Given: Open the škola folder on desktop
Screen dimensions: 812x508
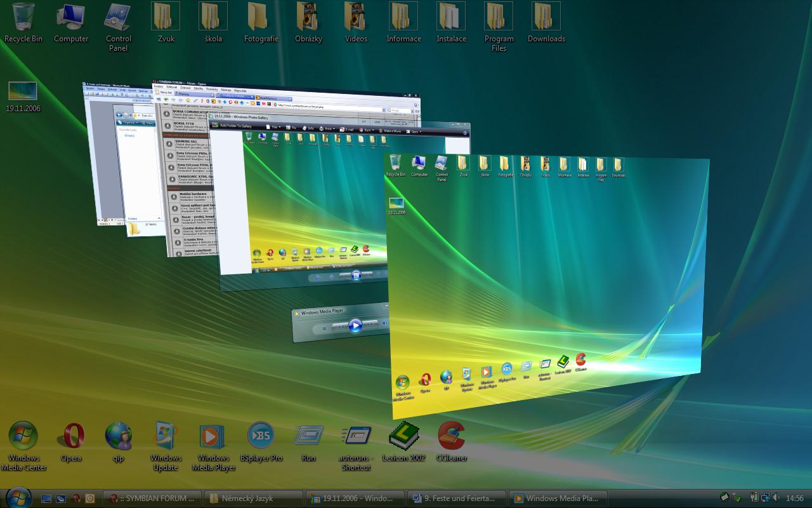Looking at the screenshot, I should coord(214,23).
